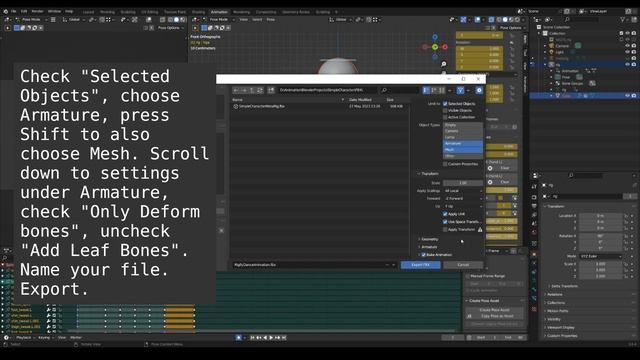The height and width of the screenshot is (360, 640).
Task: Click blue Z axis on navigation gizmo
Action: (435, 37)
